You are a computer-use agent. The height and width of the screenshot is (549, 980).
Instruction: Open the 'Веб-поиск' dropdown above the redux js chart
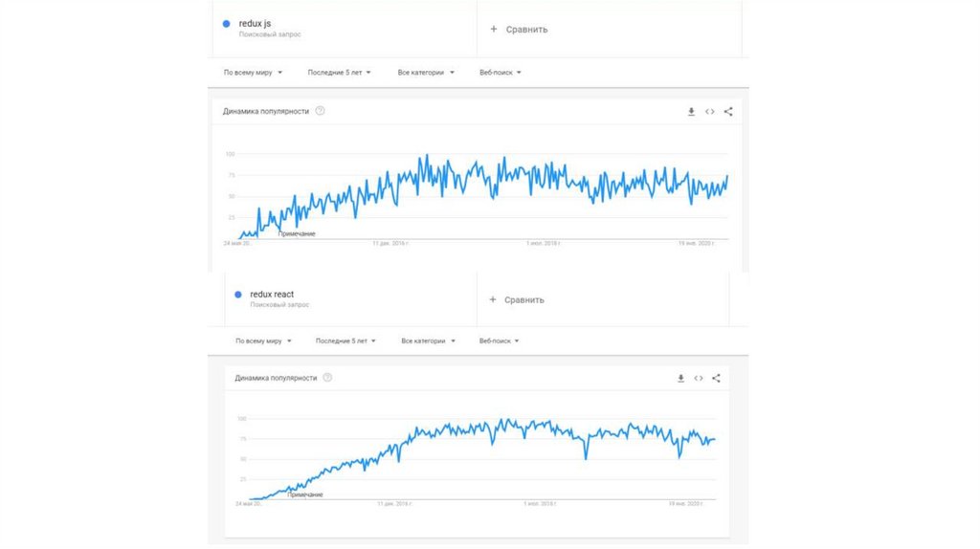(x=500, y=72)
